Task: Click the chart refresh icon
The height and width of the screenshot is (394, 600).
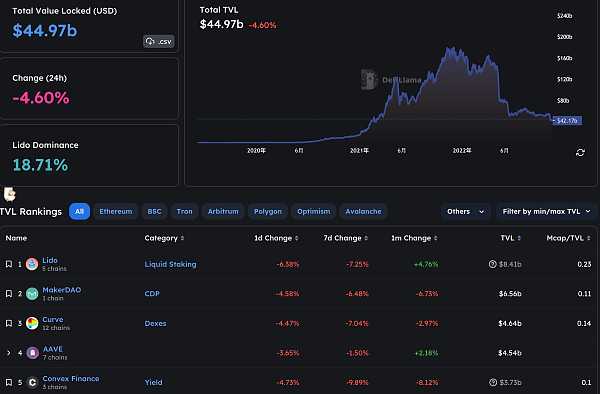Action: [580, 153]
